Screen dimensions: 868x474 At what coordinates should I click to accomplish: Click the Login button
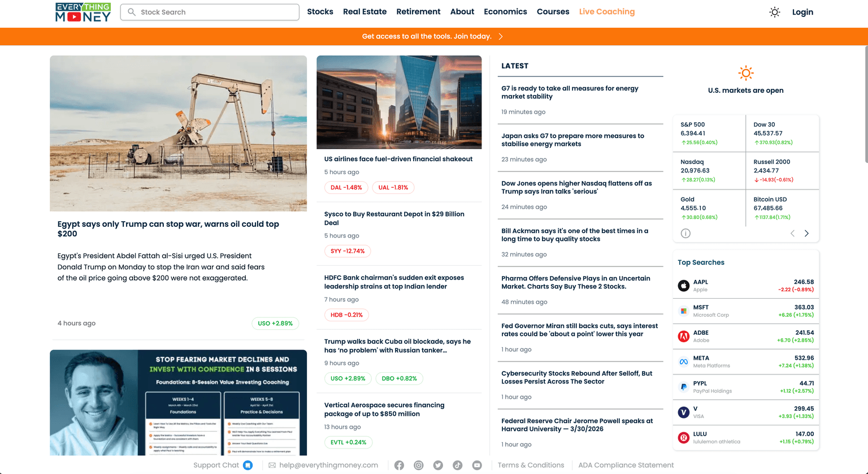(x=802, y=12)
